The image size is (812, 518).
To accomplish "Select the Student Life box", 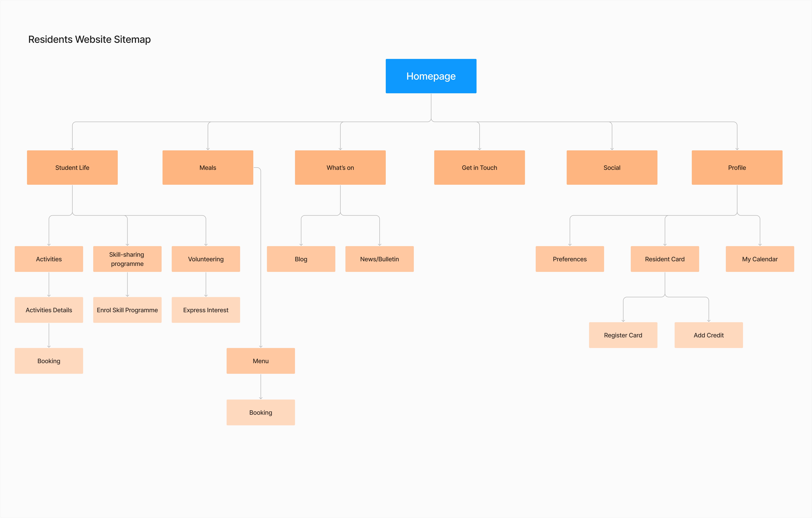I will click(x=72, y=167).
